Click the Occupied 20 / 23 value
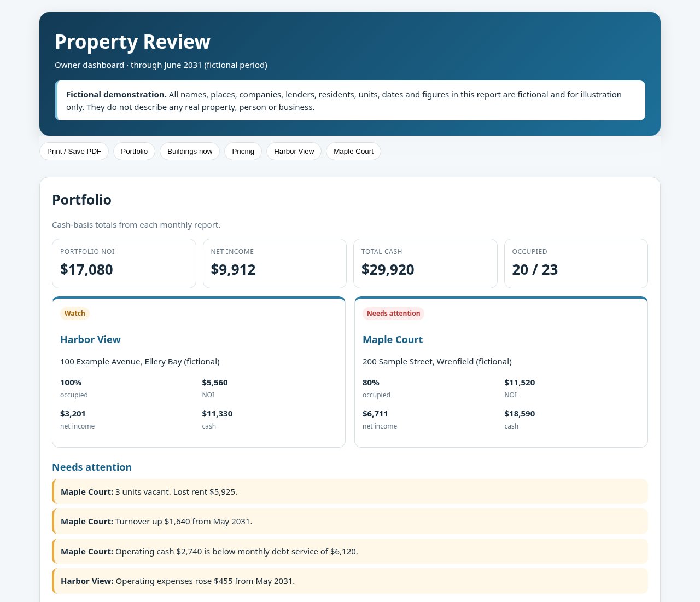The image size is (700, 602). [x=535, y=270]
